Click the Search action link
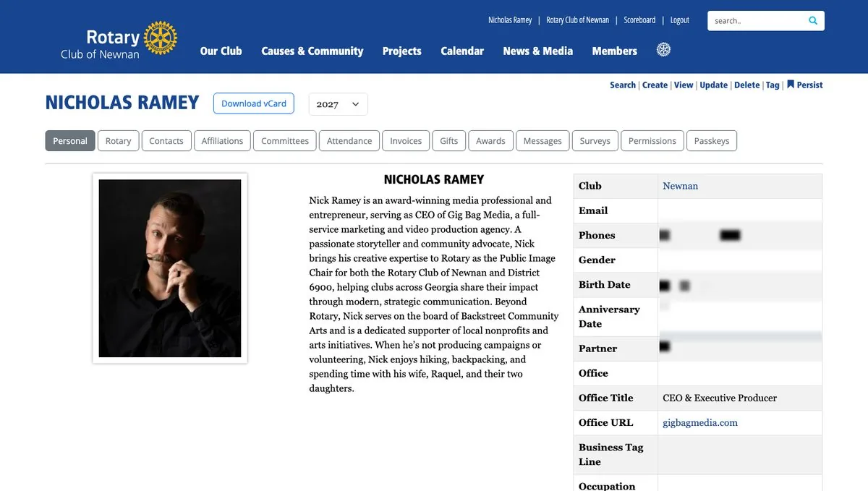Viewport: 868px width, 491px height. (x=623, y=85)
